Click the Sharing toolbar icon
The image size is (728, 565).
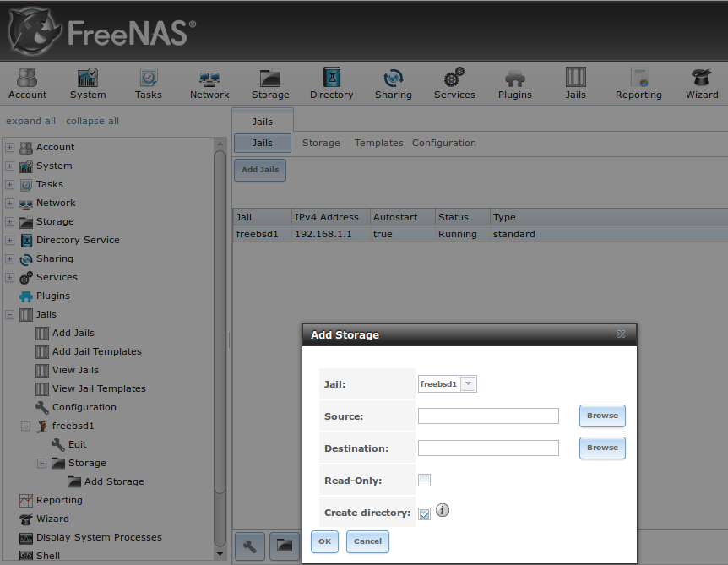point(393,84)
